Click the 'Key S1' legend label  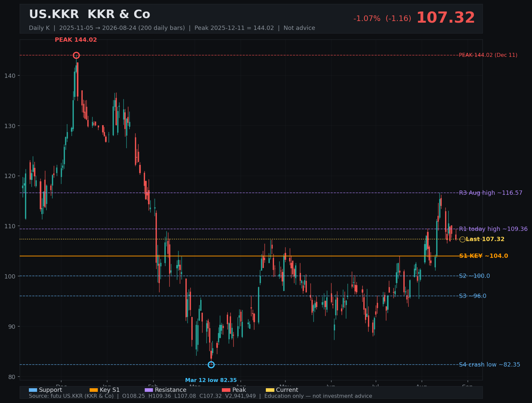[x=110, y=390]
